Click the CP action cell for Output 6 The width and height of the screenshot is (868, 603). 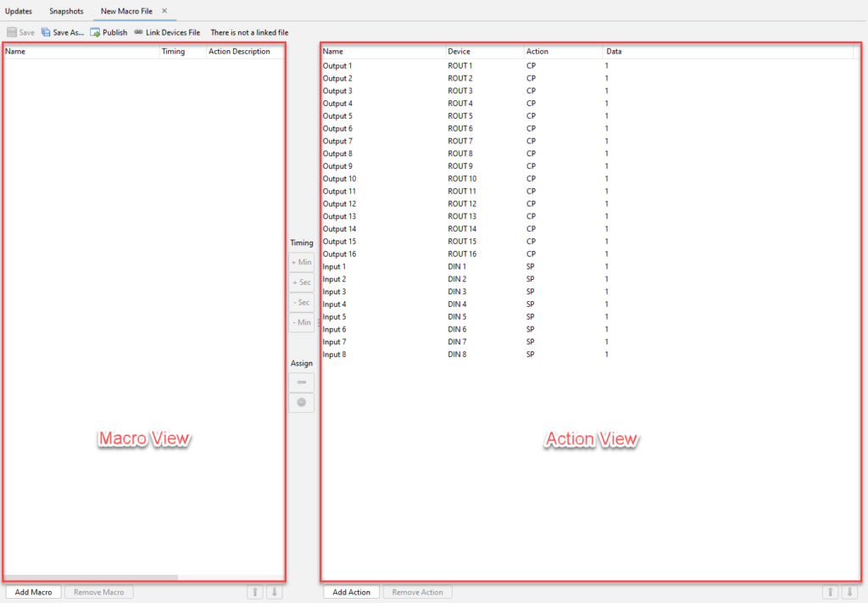pos(531,129)
